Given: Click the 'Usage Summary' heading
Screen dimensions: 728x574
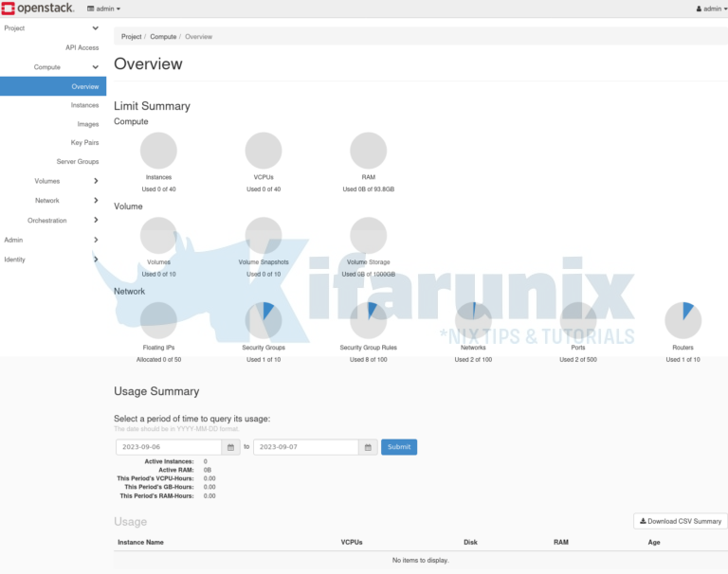Looking at the screenshot, I should 156,391.
